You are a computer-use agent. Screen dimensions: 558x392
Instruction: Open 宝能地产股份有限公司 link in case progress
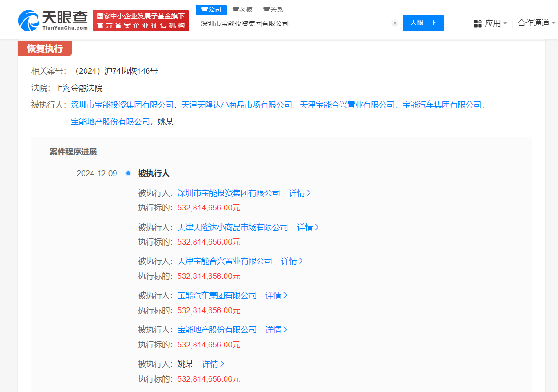click(x=217, y=330)
